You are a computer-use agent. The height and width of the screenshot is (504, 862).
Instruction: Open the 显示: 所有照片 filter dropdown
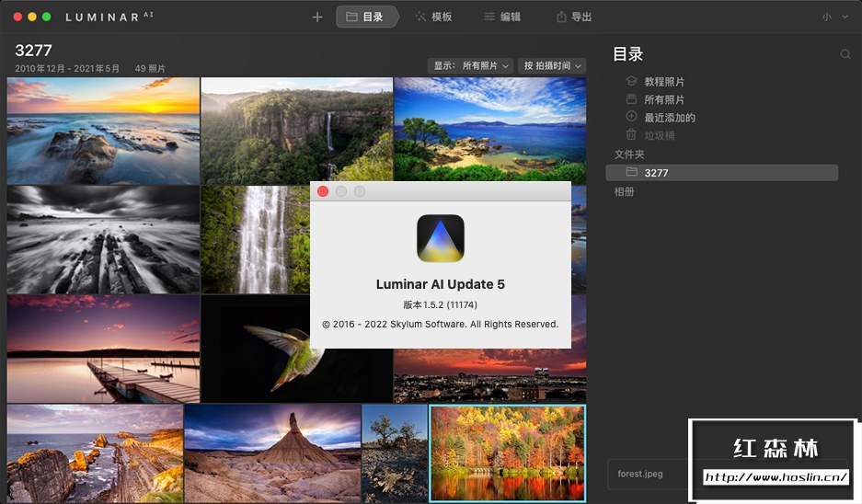[x=471, y=66]
